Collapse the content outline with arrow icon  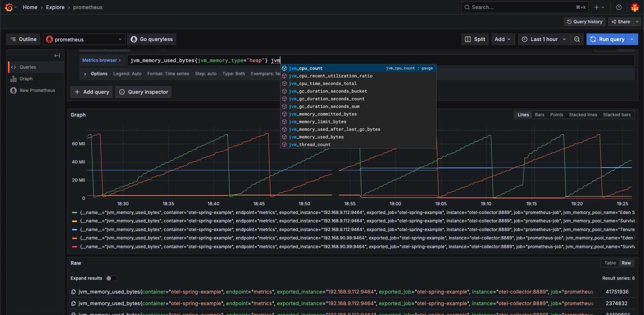tap(57, 56)
